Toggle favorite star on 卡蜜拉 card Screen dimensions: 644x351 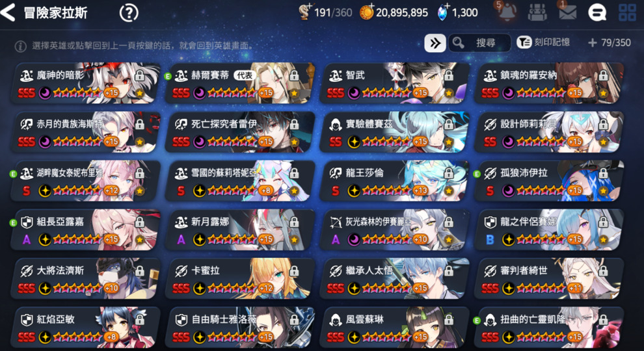click(294, 289)
